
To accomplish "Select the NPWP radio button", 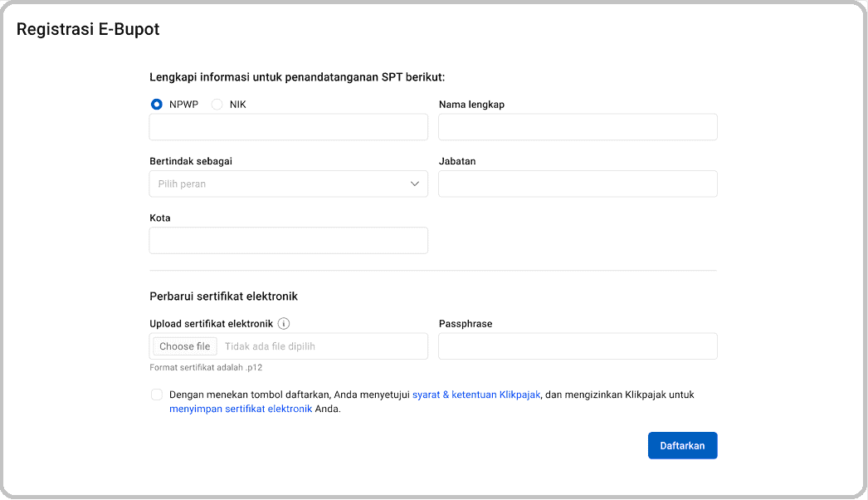I will coord(157,104).
